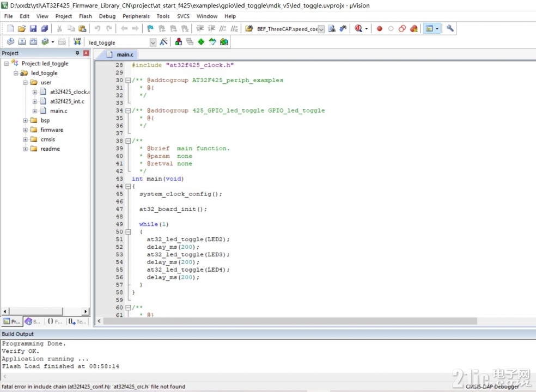Open a file using the folder icon
Viewport: 536px width, 392px height.
click(x=22, y=29)
